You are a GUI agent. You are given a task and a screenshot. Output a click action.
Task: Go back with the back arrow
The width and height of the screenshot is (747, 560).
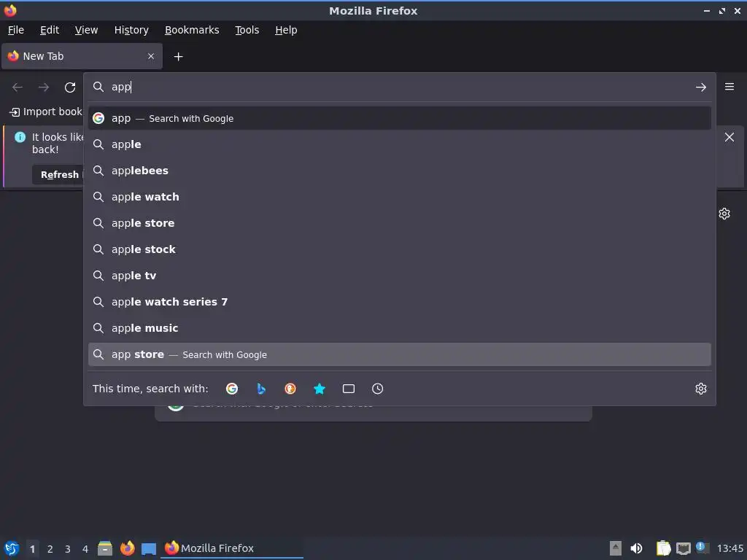18,87
